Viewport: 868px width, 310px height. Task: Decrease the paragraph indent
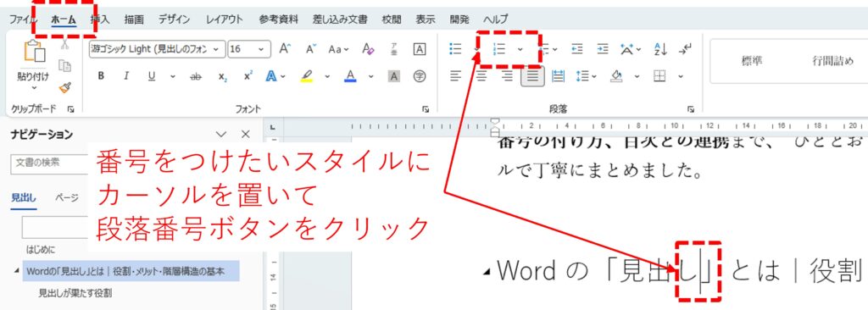[x=577, y=49]
